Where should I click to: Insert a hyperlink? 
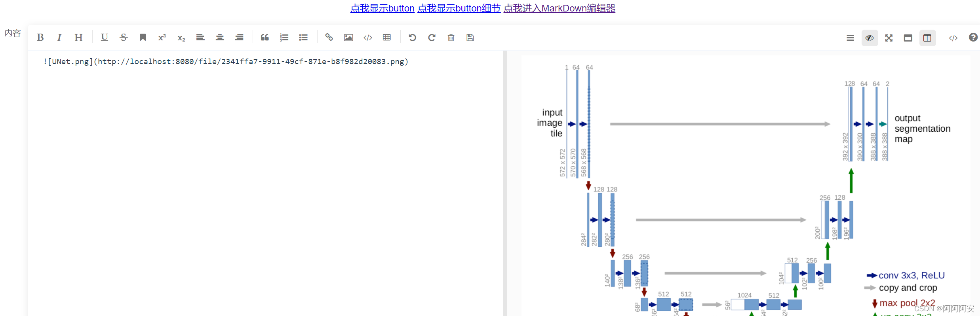pos(329,38)
